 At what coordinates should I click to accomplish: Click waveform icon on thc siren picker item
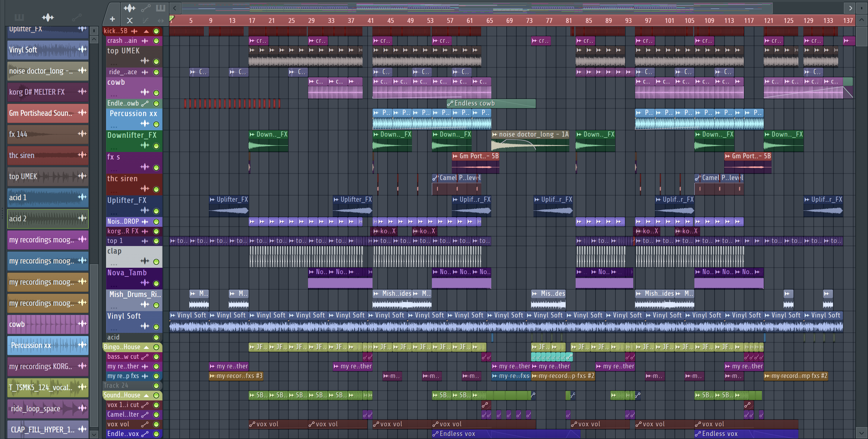point(82,155)
